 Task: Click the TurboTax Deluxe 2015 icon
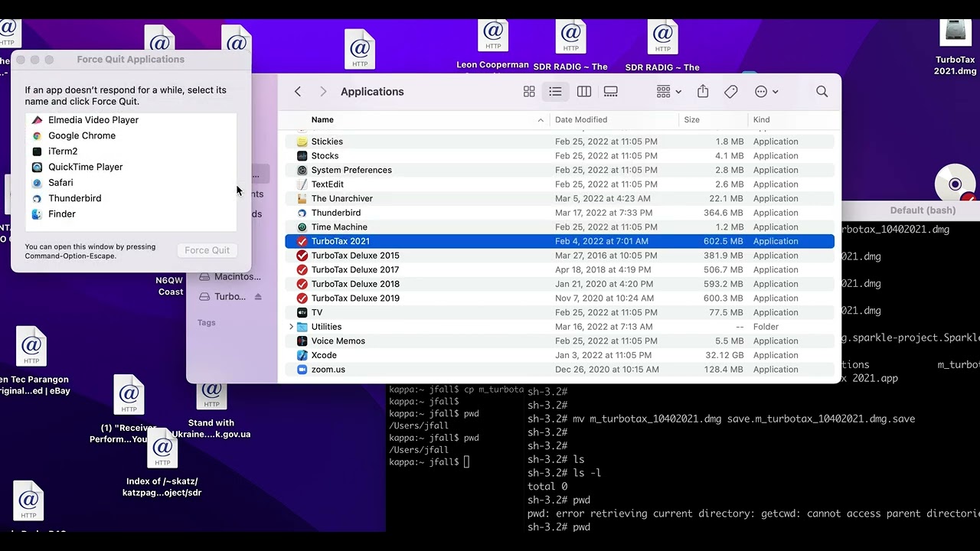click(302, 256)
